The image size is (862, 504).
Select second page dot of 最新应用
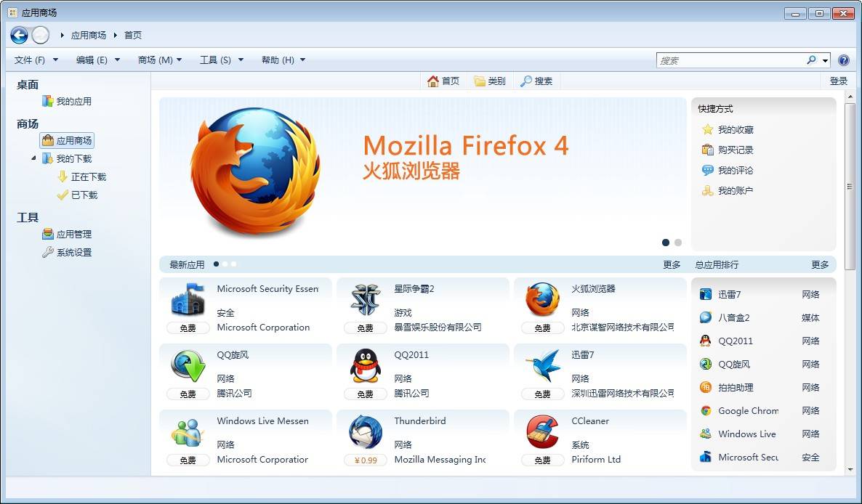(x=225, y=264)
